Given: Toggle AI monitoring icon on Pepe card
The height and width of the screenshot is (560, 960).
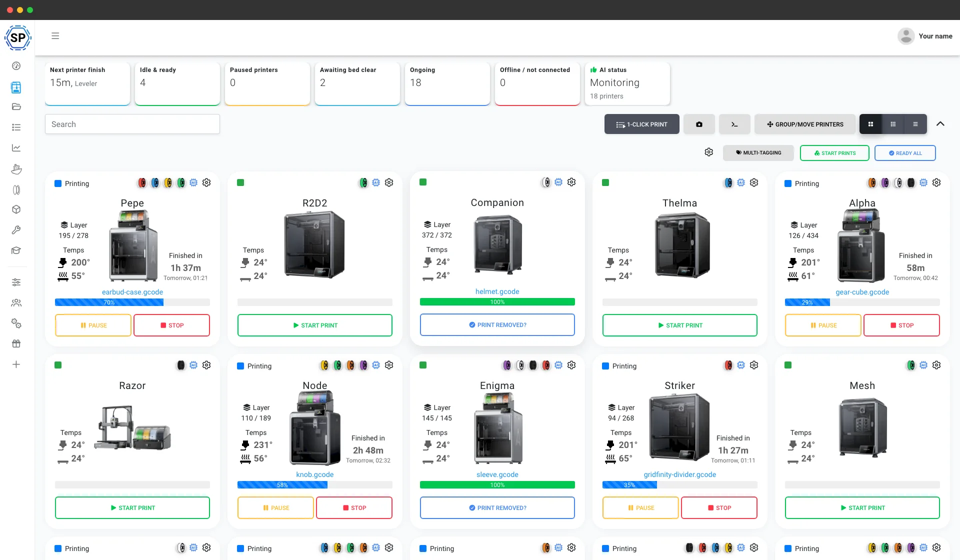Looking at the screenshot, I should point(193,183).
